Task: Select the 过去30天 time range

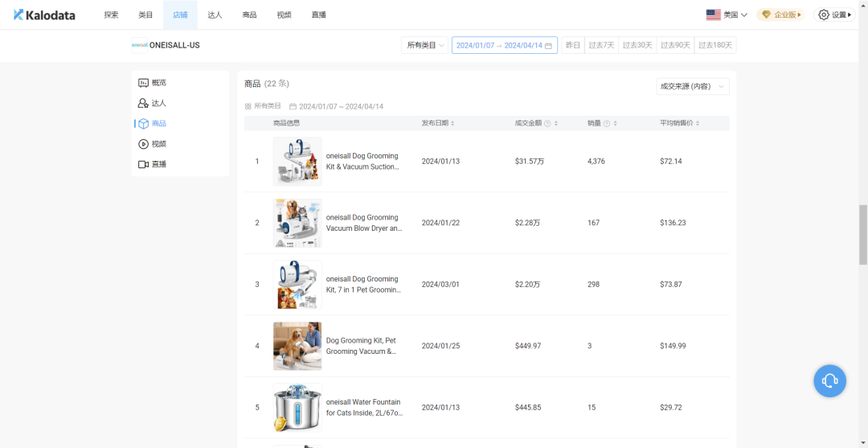Action: pyautogui.click(x=637, y=45)
